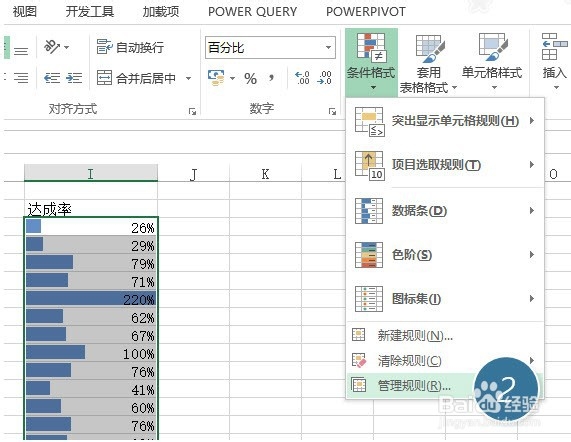Expand the 单元格样式 dropdown arrow
571x442 pixels.
[x=494, y=87]
